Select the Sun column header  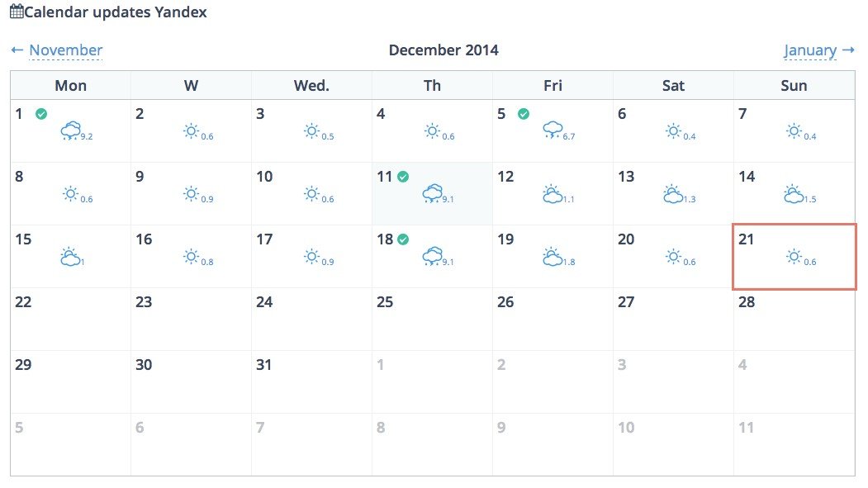pyautogui.click(x=794, y=86)
